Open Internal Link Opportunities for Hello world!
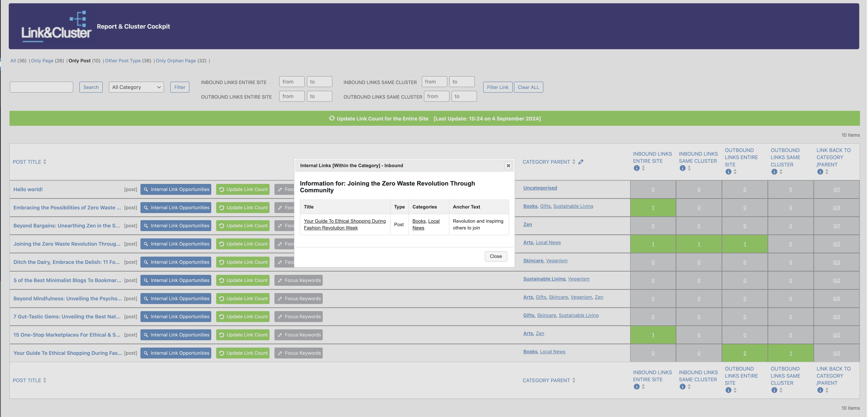Screen dimensions: 868x417 (176, 189)
